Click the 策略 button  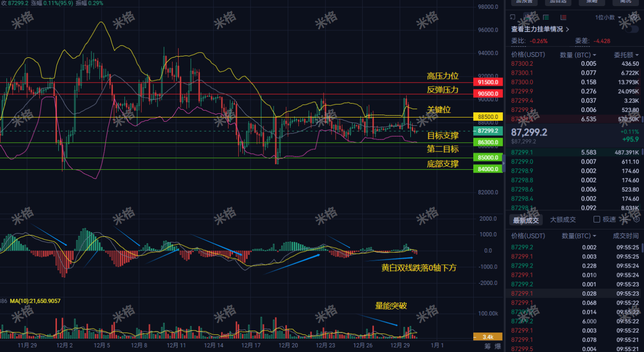coord(592,2)
